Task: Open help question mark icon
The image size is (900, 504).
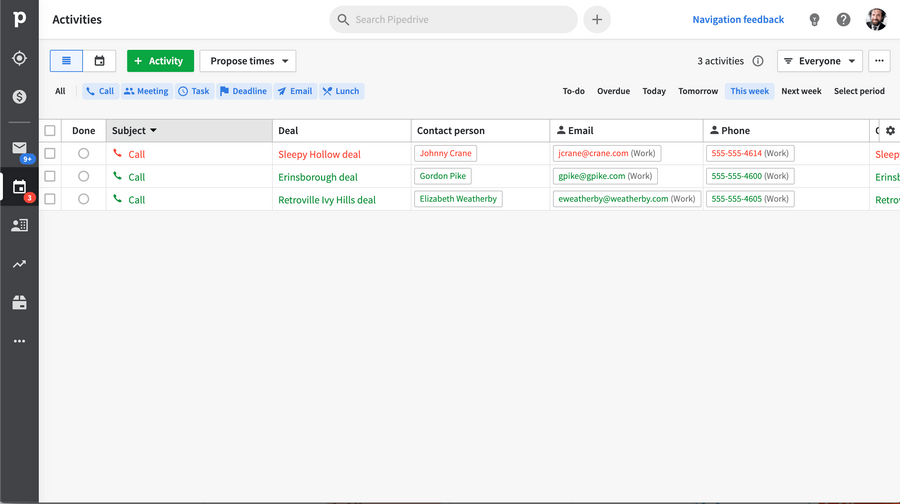Action: pyautogui.click(x=843, y=20)
